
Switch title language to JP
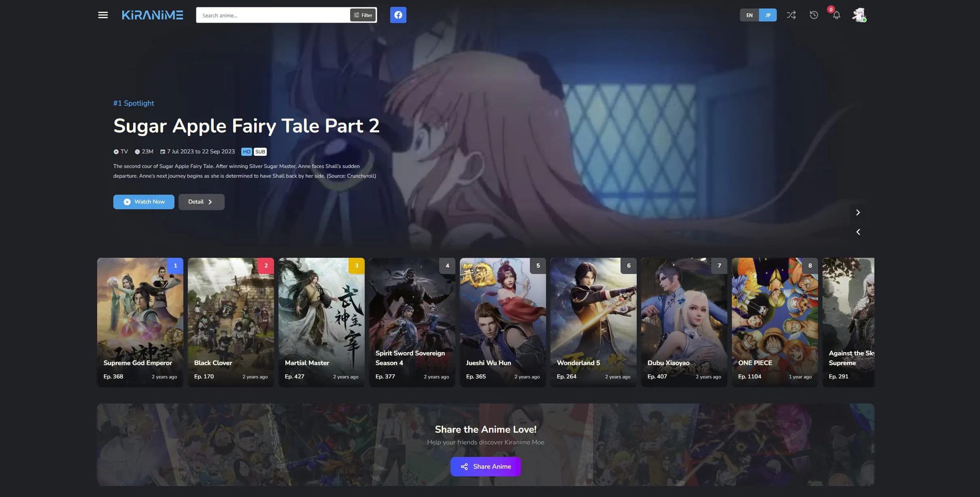click(767, 15)
